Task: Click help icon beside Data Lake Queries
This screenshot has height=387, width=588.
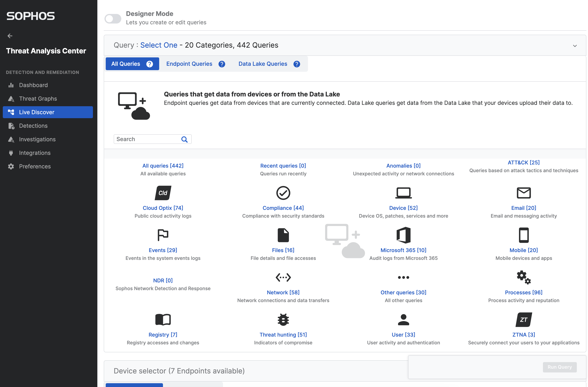Action: (296, 64)
